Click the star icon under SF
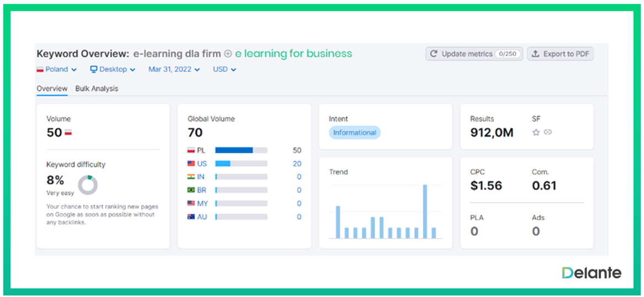 (x=536, y=132)
